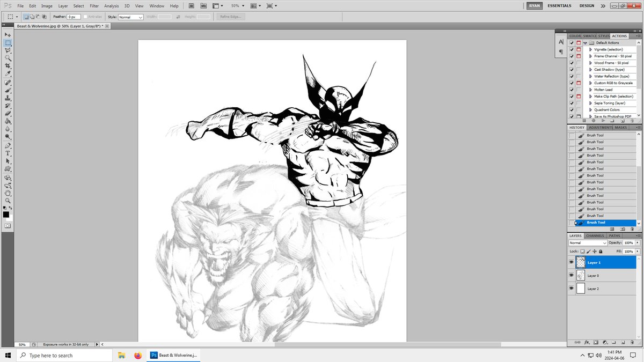
Task: Click the ESSENTIALS workspace button
Action: (x=559, y=6)
